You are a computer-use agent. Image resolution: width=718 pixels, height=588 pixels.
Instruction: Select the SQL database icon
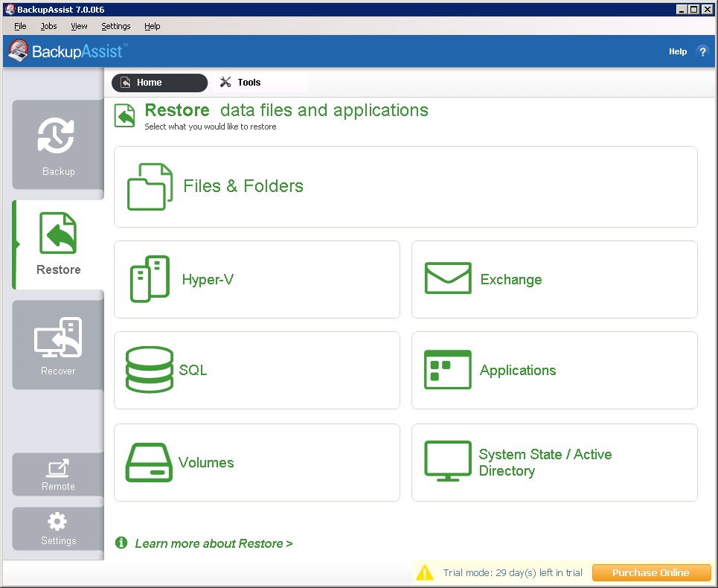coord(150,370)
